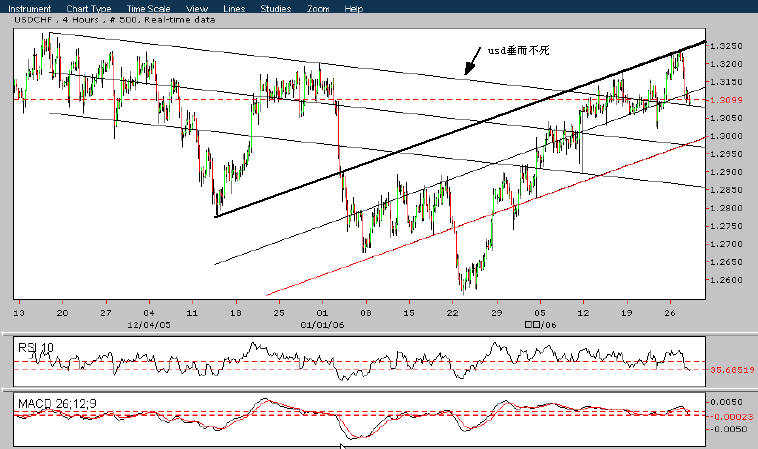The width and height of the screenshot is (758, 449).
Task: Open the Lines menu
Action: (234, 9)
